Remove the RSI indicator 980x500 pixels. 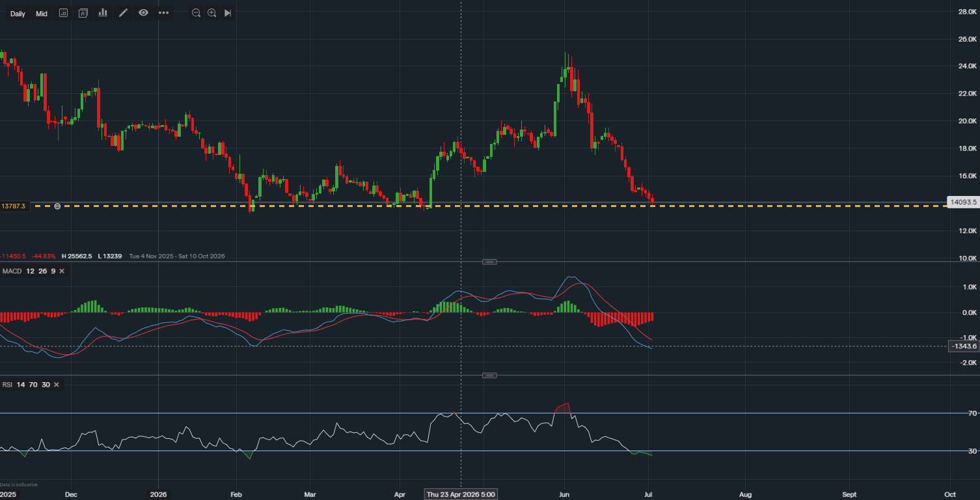[x=56, y=385]
